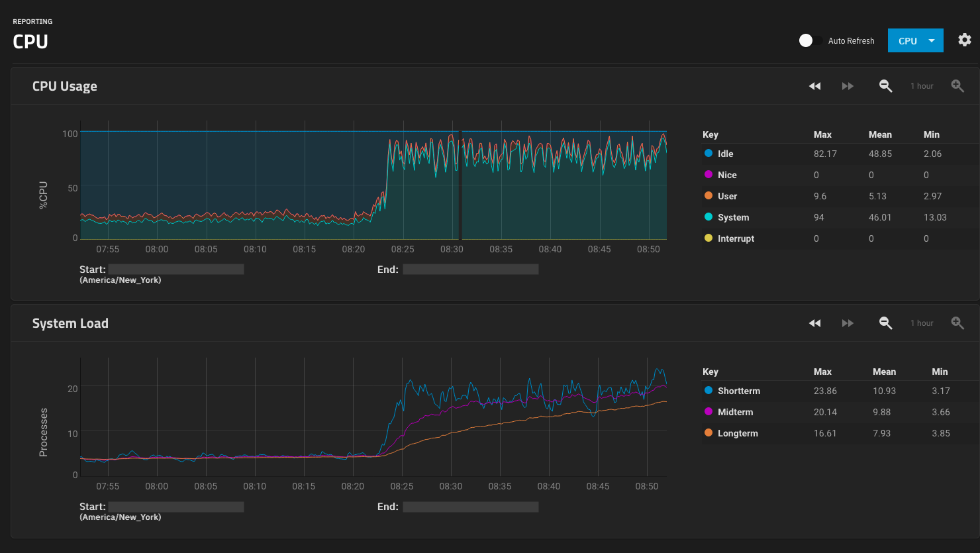
Task: Click System min value 13.03
Action: coord(935,217)
